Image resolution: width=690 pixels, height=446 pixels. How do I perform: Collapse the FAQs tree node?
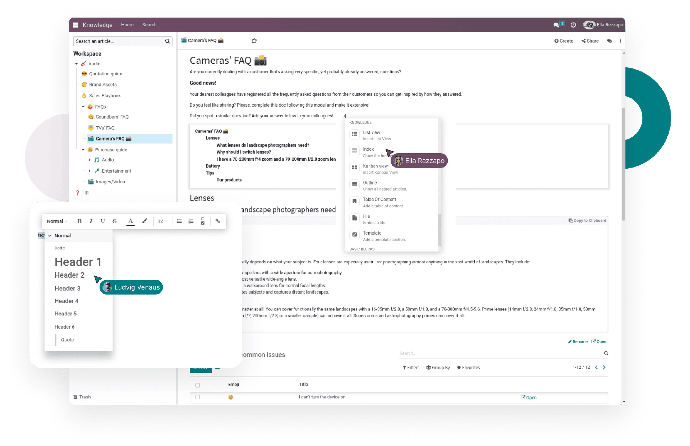click(83, 107)
